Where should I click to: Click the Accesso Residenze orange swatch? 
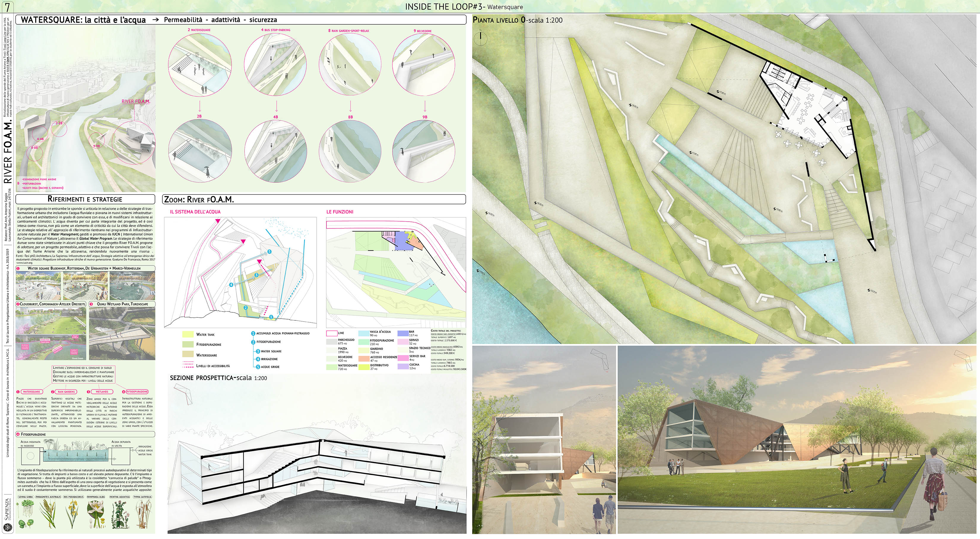pos(364,358)
